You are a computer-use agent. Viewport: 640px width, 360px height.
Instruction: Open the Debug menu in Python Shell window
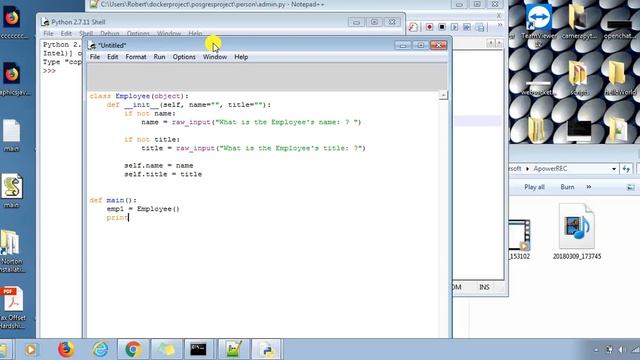(110, 33)
